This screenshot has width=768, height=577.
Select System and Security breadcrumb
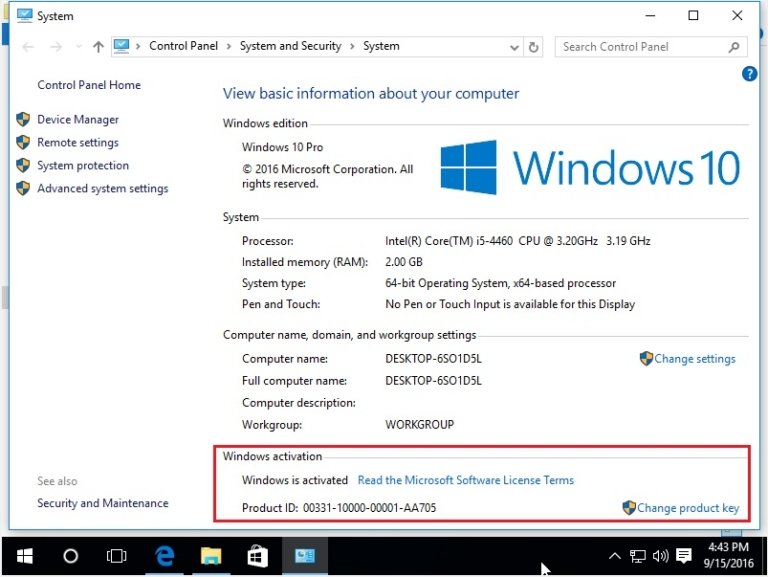pos(290,46)
